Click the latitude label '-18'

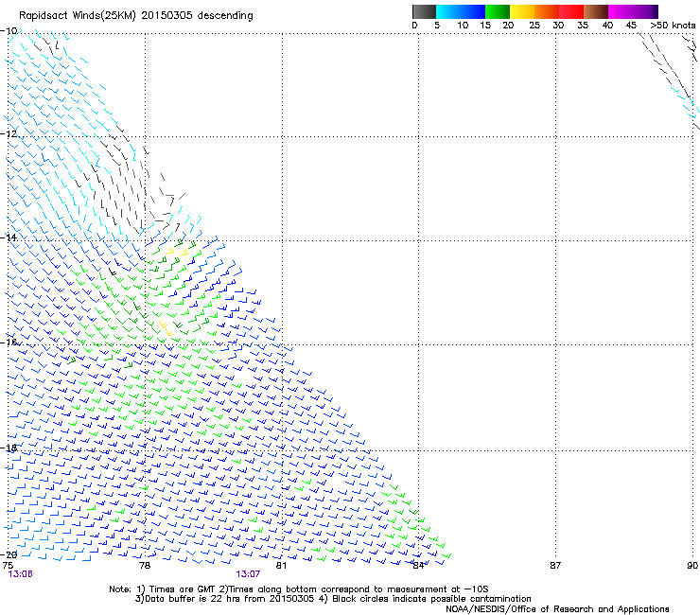click(x=9, y=448)
